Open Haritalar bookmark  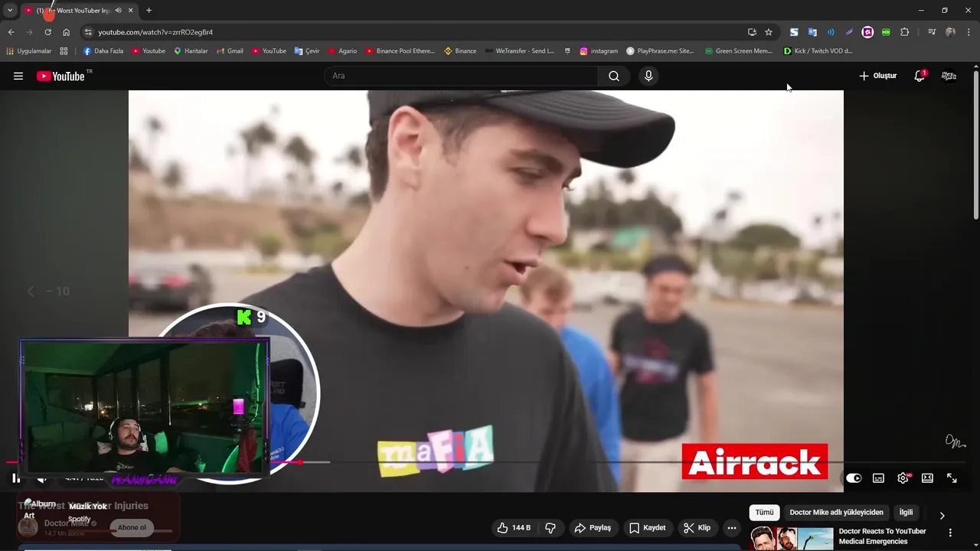coord(191,51)
